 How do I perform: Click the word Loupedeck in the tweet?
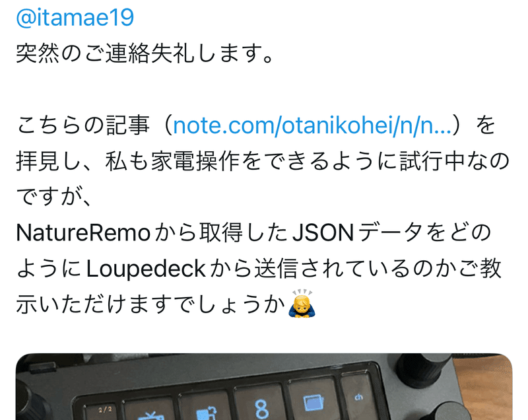[146, 269]
